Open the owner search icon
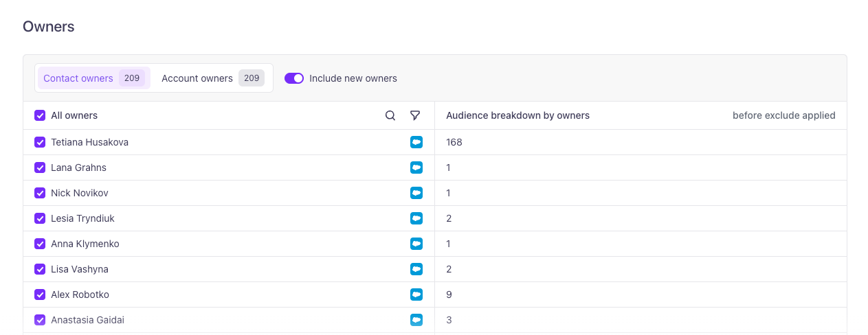 coord(390,115)
